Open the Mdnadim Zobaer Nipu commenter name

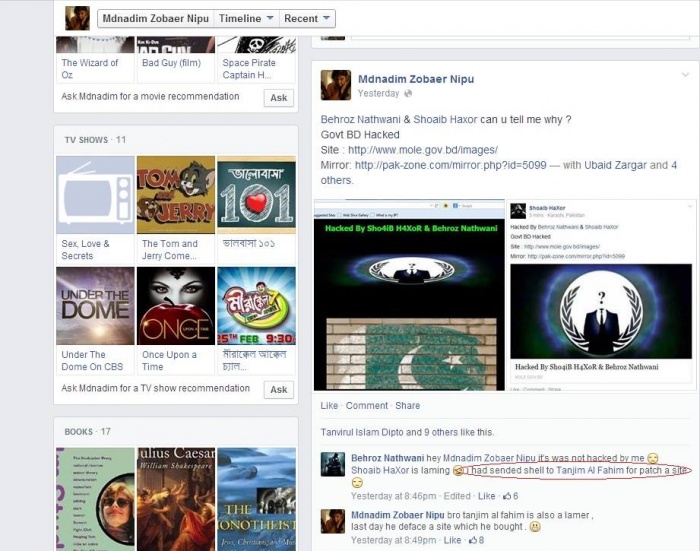coord(397,515)
